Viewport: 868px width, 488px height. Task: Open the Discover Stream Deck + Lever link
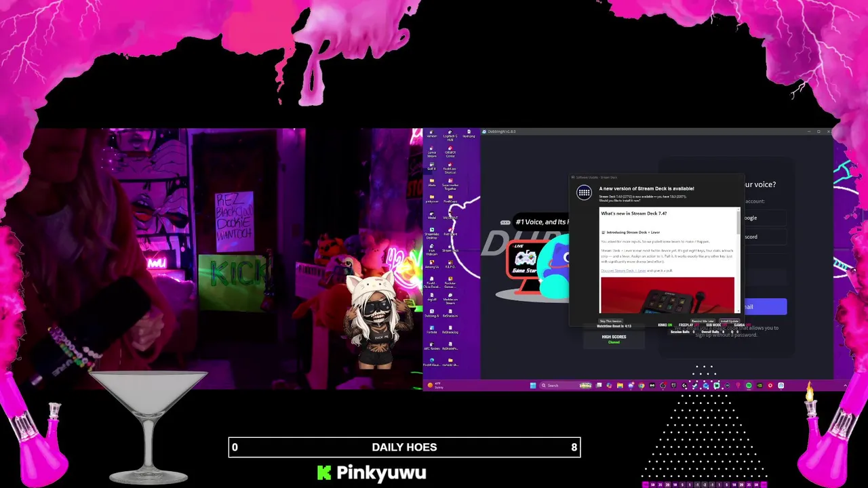(x=623, y=270)
